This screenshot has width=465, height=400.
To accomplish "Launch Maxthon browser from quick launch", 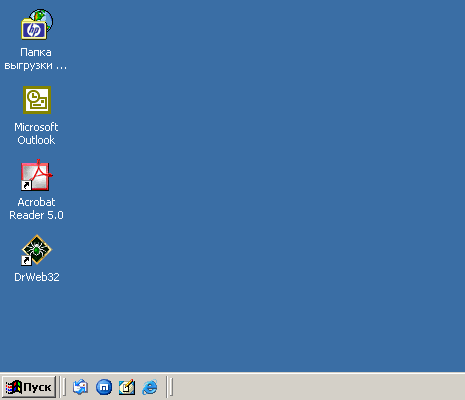I will coord(104,387).
